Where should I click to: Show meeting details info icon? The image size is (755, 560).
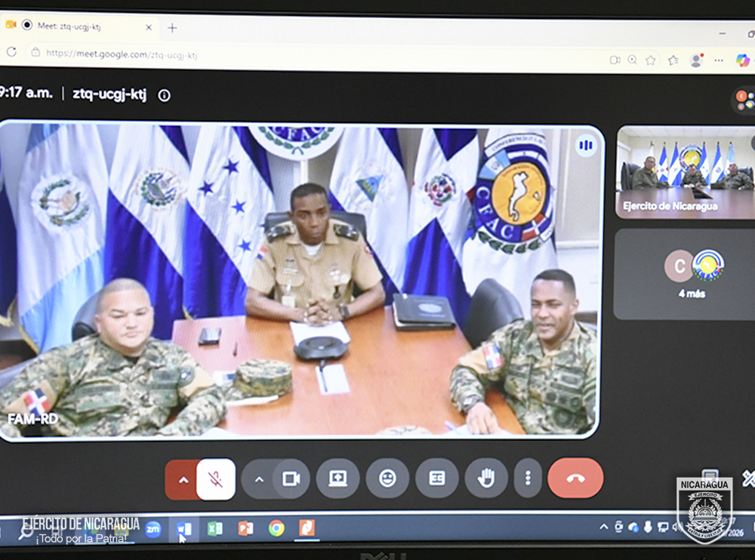point(164,95)
